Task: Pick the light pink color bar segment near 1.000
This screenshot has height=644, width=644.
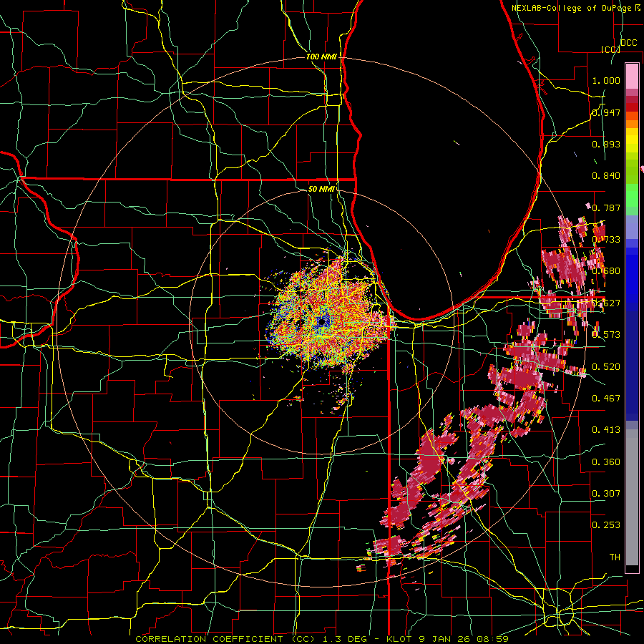Action: pos(632,76)
